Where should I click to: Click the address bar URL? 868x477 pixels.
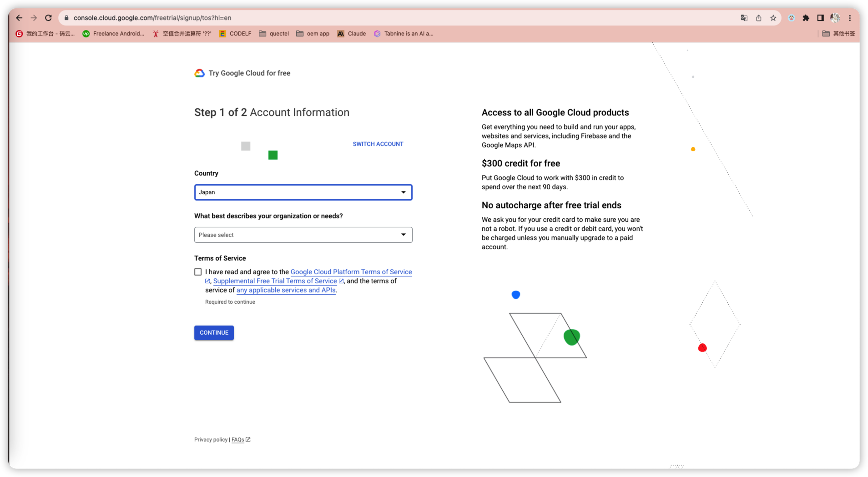click(x=152, y=18)
